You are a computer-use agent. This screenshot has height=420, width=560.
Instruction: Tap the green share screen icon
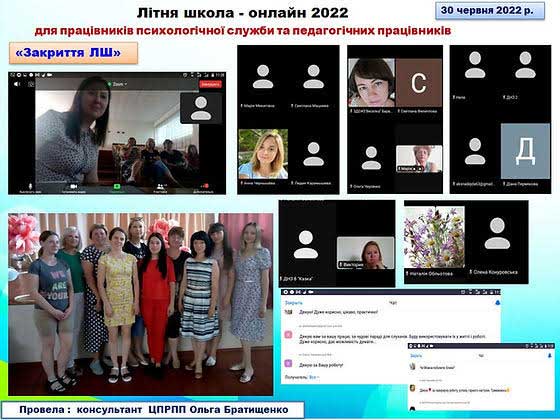click(117, 187)
